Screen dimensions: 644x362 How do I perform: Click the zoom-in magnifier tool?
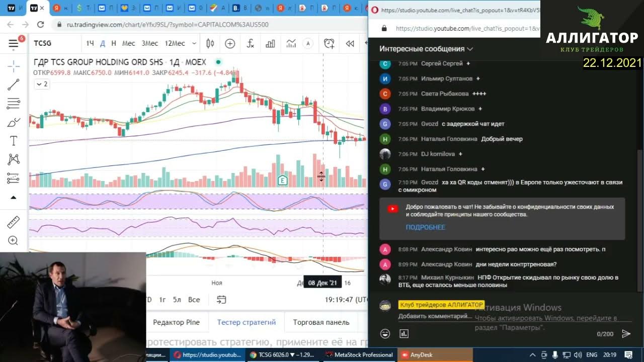[13, 240]
